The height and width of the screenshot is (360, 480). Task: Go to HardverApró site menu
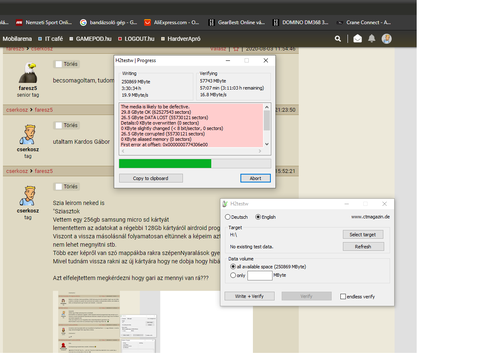pos(181,39)
